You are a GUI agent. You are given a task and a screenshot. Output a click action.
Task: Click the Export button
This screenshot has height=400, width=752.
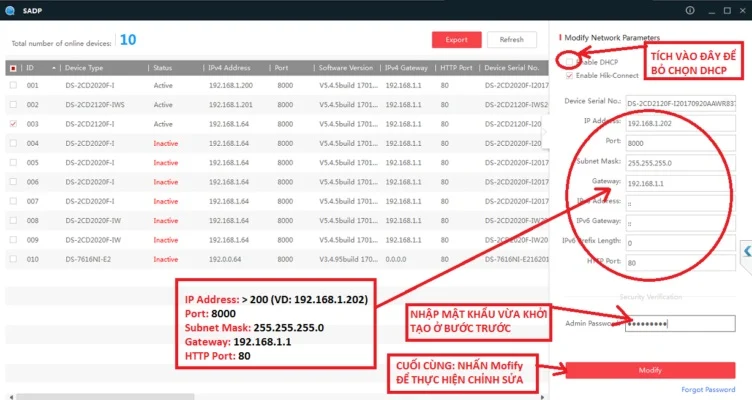(x=457, y=40)
